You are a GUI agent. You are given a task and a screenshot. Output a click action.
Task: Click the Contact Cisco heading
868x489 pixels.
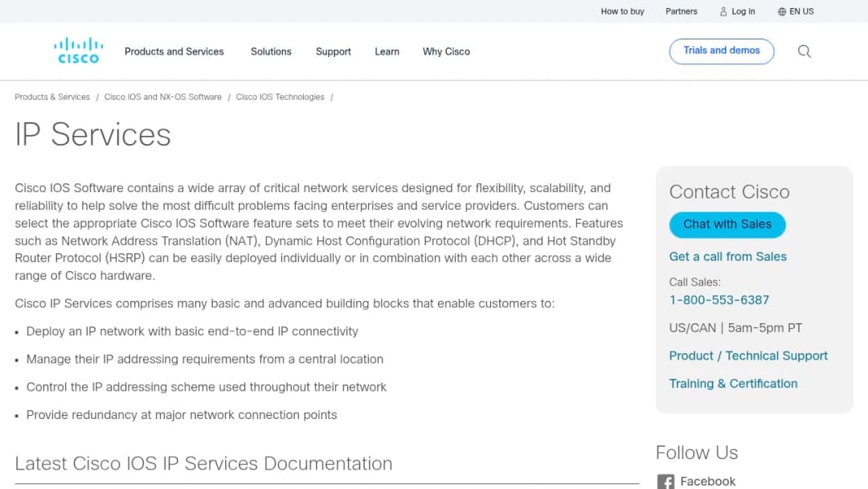729,191
